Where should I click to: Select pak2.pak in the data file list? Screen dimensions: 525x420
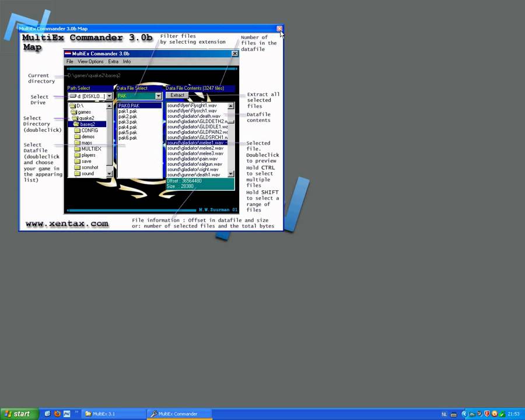point(128,117)
